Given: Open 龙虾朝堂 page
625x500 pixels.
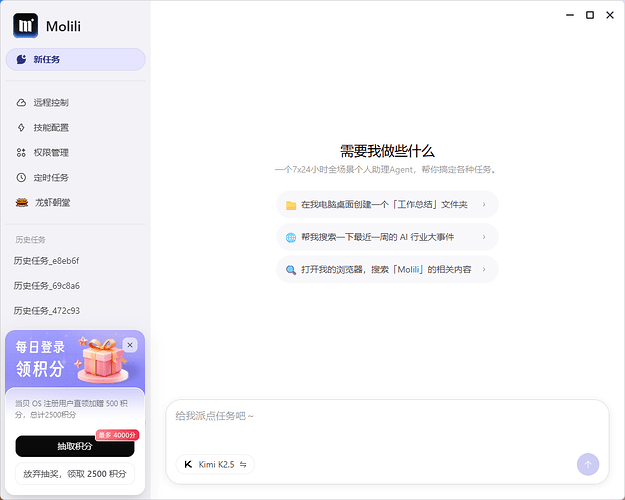Looking at the screenshot, I should click(76, 203).
